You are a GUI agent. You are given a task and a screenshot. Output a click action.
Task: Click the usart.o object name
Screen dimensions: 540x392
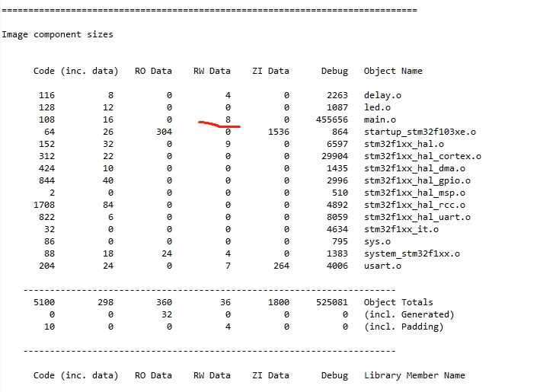[x=382, y=266]
